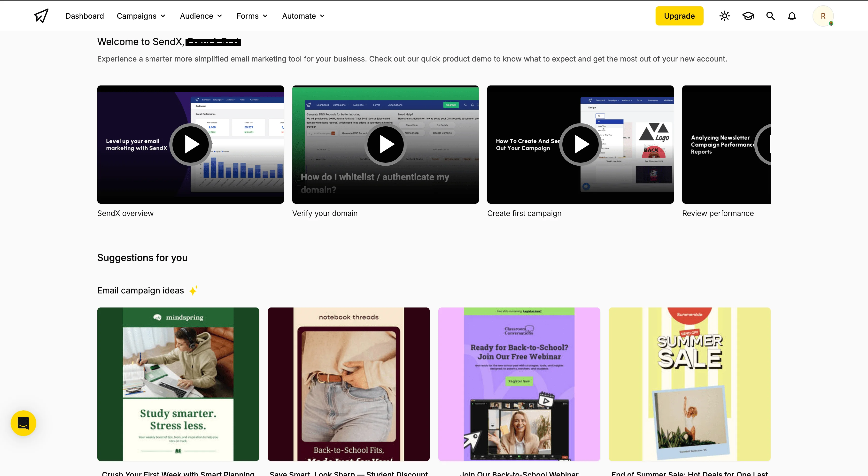Click the Verify your domain caption
The height and width of the screenshot is (476, 868).
click(325, 213)
